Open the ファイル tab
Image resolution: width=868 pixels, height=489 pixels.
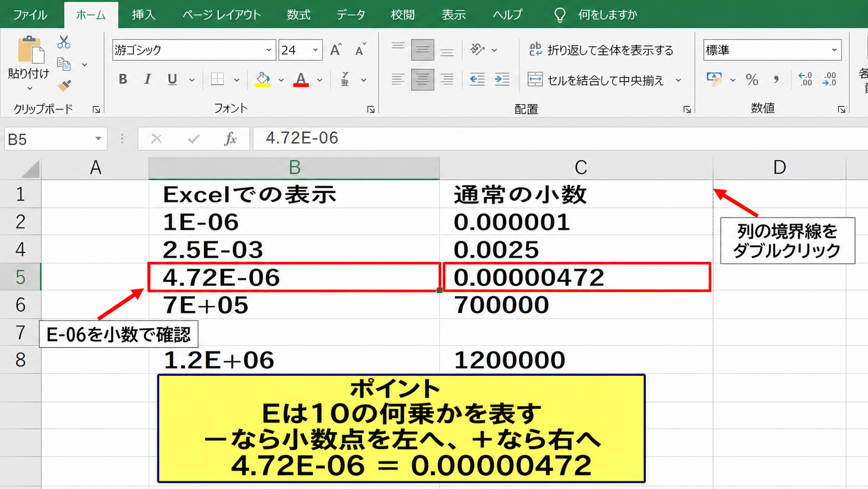(x=30, y=15)
